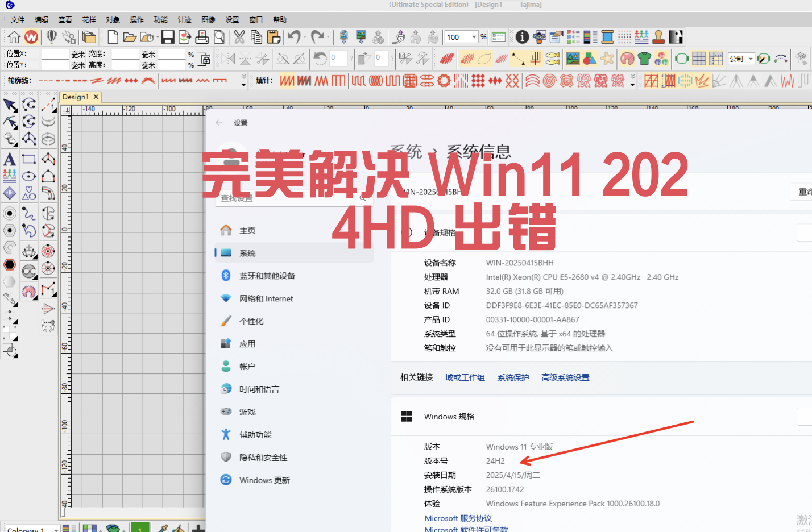The image size is (812, 532).
Task: Save the design with the floppy disk icon
Action: click(x=168, y=38)
